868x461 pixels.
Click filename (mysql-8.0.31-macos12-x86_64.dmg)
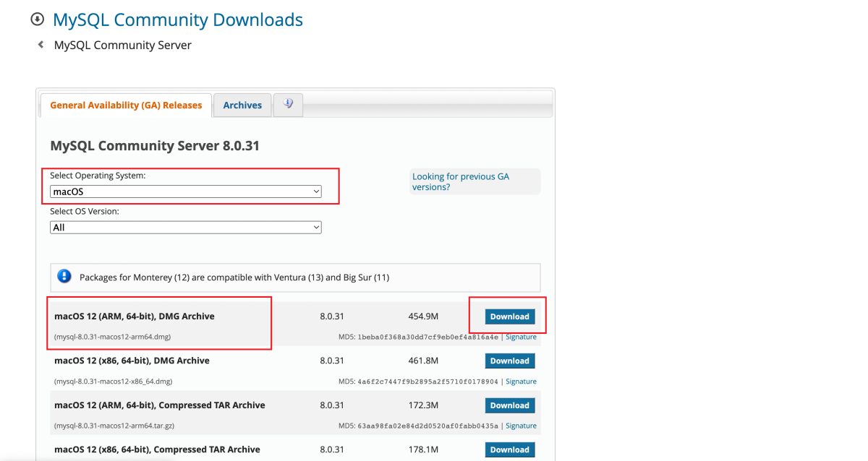point(113,382)
